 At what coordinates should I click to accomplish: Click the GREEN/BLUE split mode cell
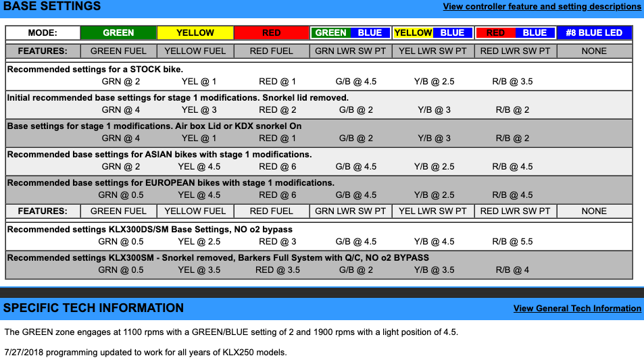coord(349,32)
